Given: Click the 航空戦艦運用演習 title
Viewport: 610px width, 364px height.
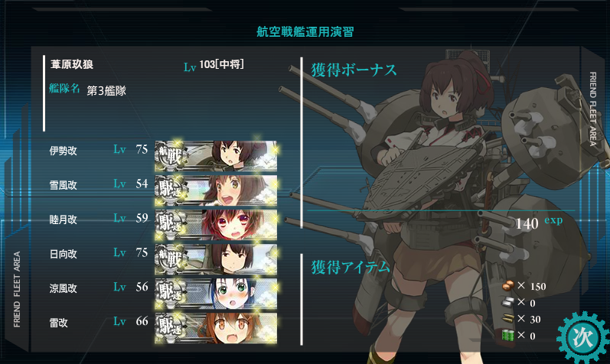Looking at the screenshot, I should coord(305,31).
